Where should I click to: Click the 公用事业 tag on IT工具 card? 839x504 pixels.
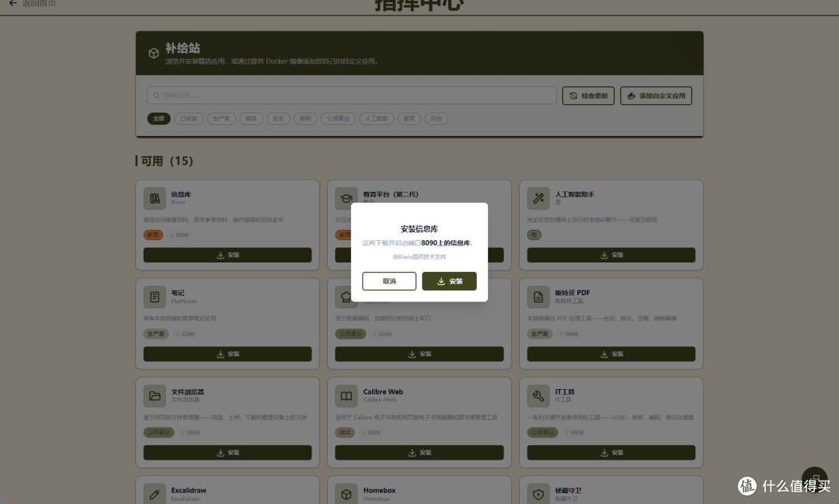(x=542, y=433)
